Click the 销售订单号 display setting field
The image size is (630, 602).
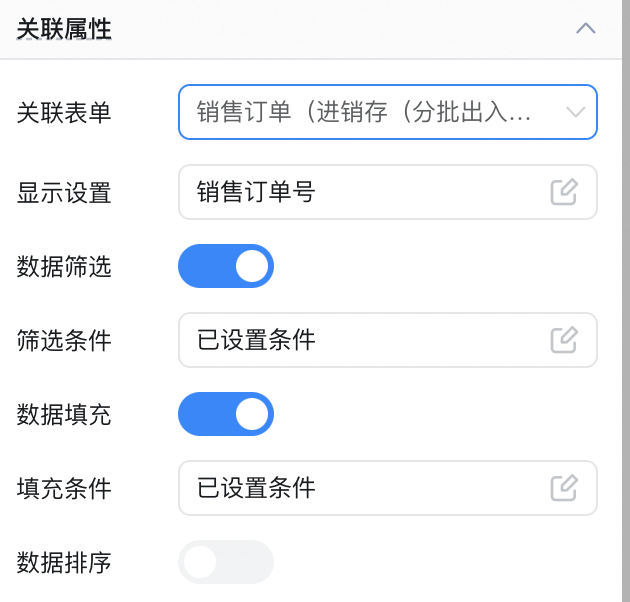[388, 192]
